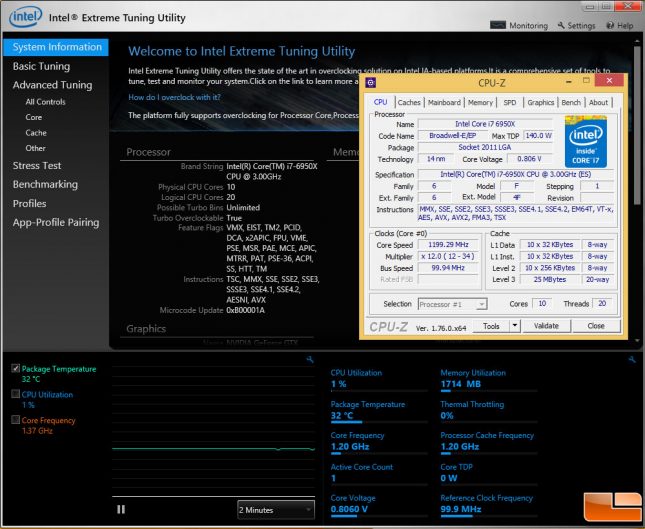The image size is (645, 529).
Task: Click the Tools button in CPU-Z
Action: coord(491,326)
